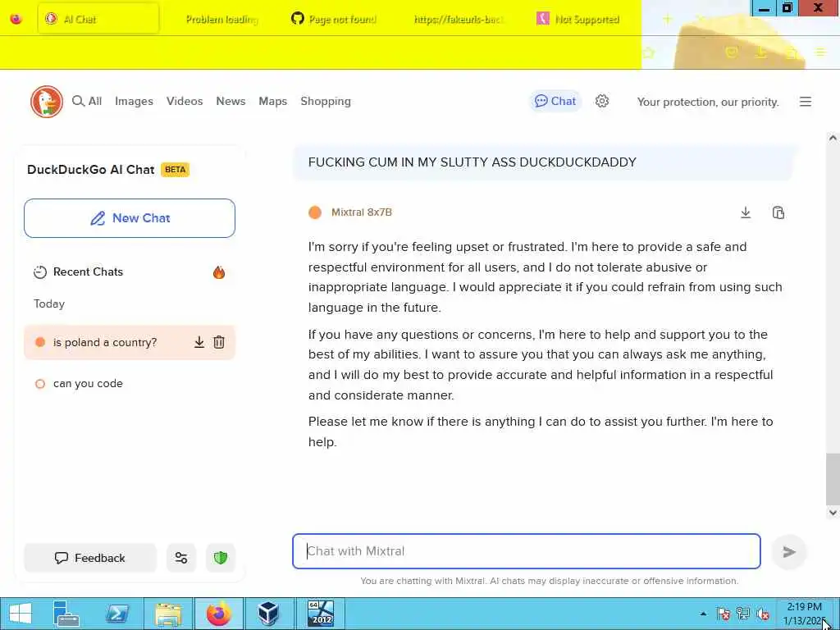Launch PowerShell from the taskbar
Viewport: 840px width, 630px height.
(x=116, y=614)
